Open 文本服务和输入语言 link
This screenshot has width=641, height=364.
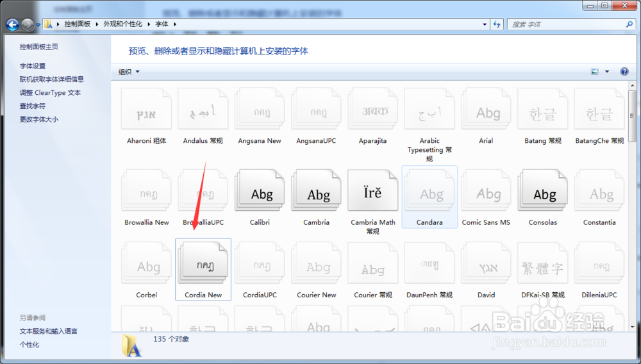pyautogui.click(x=48, y=331)
